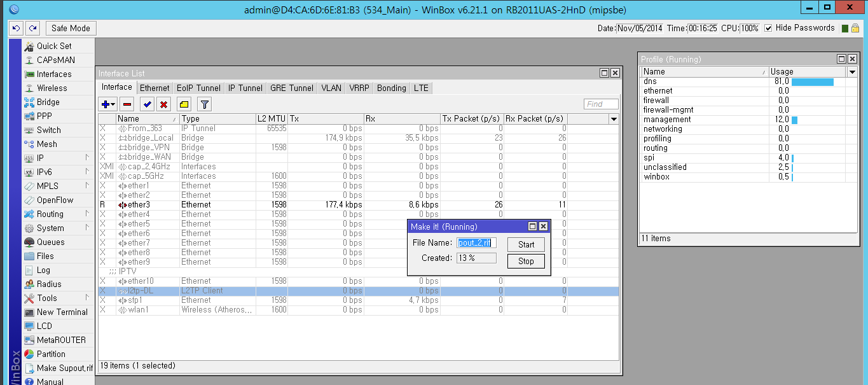Image resolution: width=868 pixels, height=385 pixels.
Task: Click the blue plus Add interface icon
Action: 106,104
